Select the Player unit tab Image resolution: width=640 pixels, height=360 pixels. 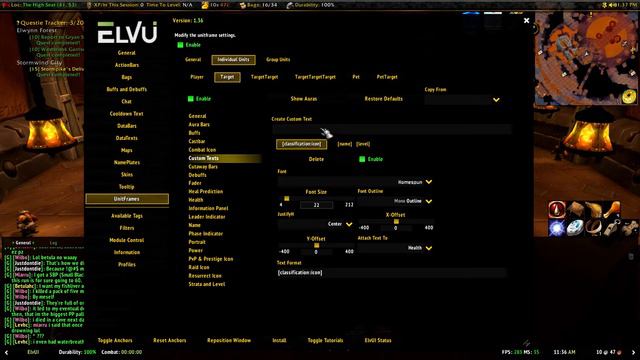tap(197, 77)
